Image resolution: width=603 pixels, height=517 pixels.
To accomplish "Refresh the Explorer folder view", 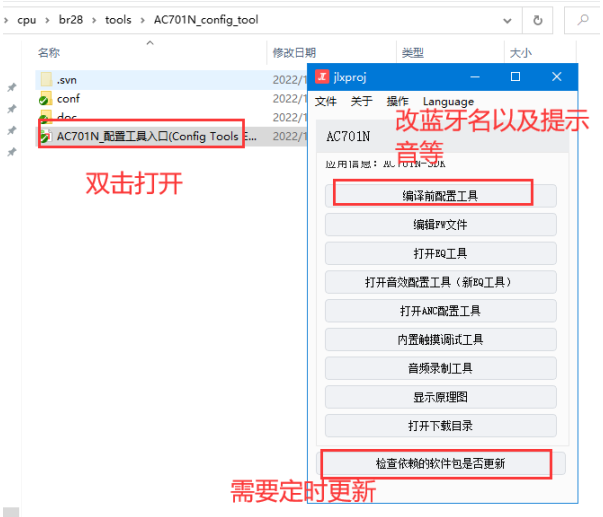I will pos(538,20).
